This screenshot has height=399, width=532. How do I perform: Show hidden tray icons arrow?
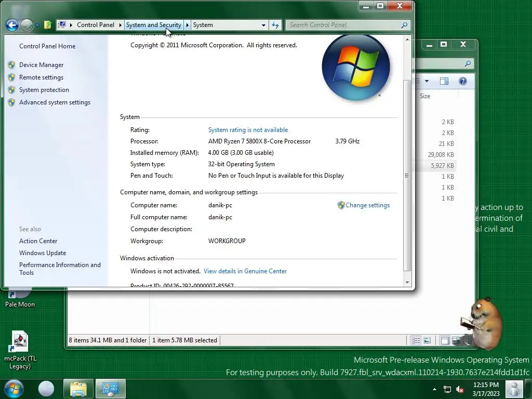point(435,389)
